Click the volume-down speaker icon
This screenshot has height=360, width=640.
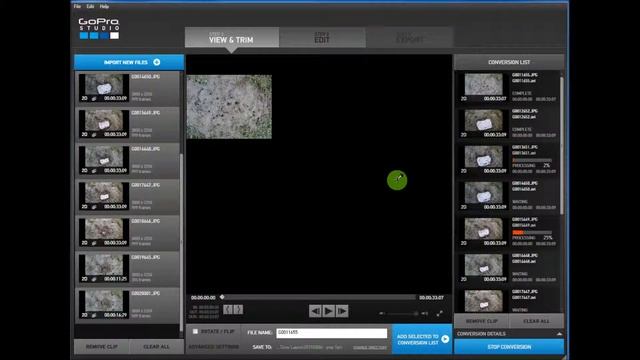pyautogui.click(x=382, y=313)
